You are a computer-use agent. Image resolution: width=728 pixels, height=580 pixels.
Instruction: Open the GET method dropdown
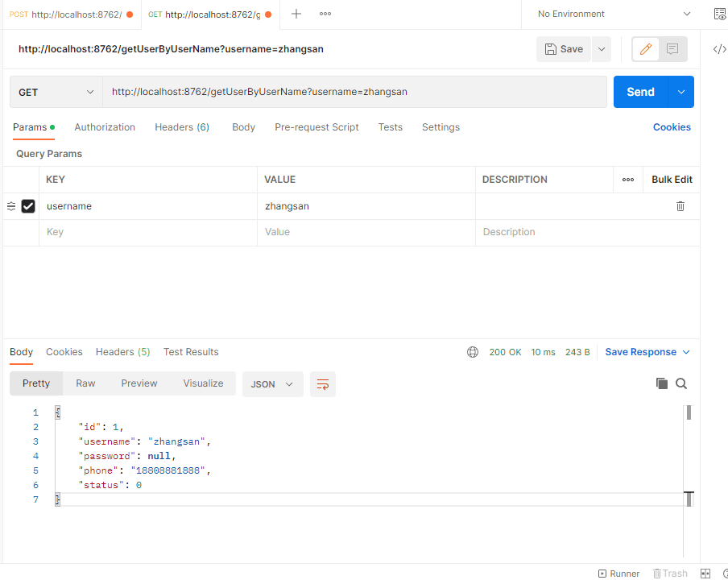coord(56,93)
